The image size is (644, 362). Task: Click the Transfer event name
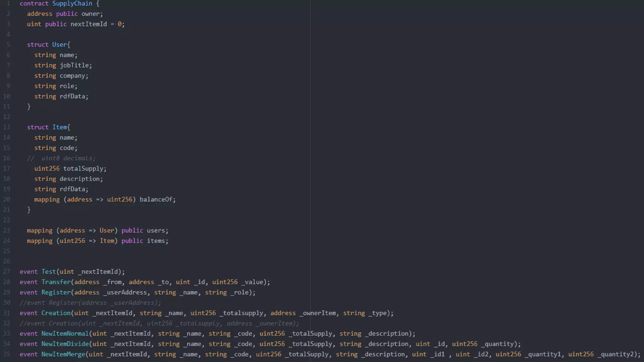tap(56, 282)
